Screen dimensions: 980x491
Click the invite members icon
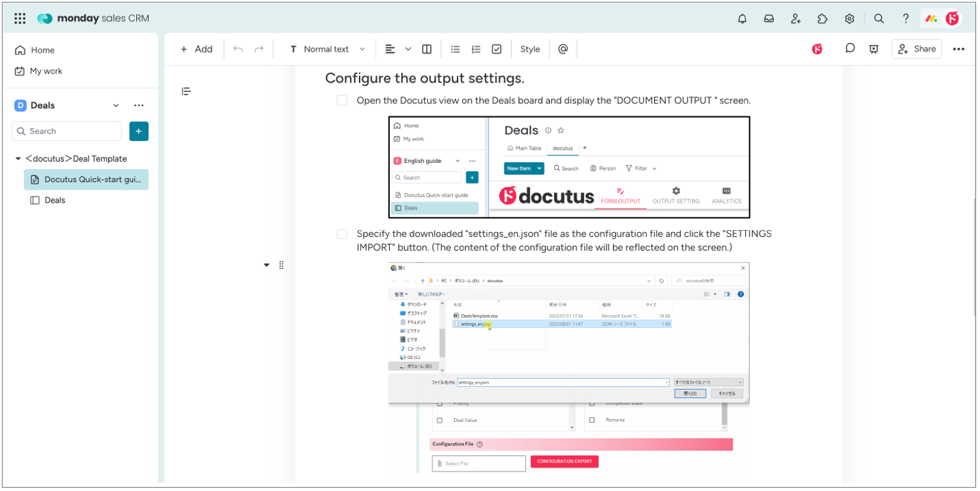[796, 19]
